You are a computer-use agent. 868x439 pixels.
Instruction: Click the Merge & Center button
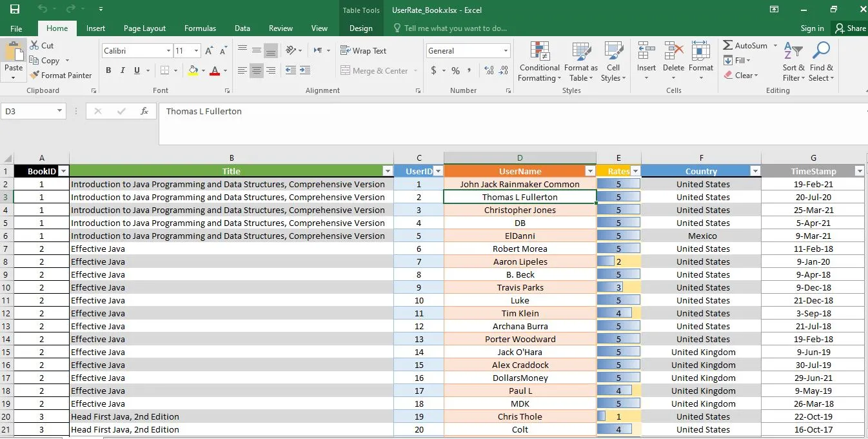click(379, 71)
